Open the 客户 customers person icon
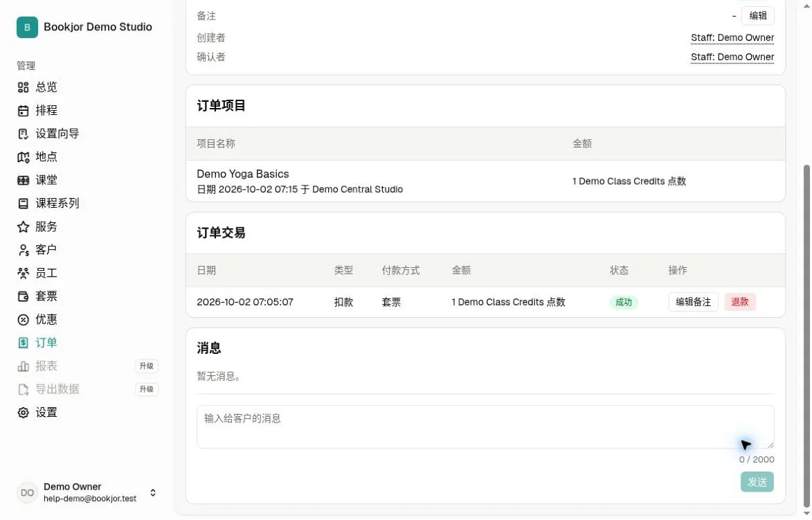Screen dimensions: 812x520 click(23, 250)
